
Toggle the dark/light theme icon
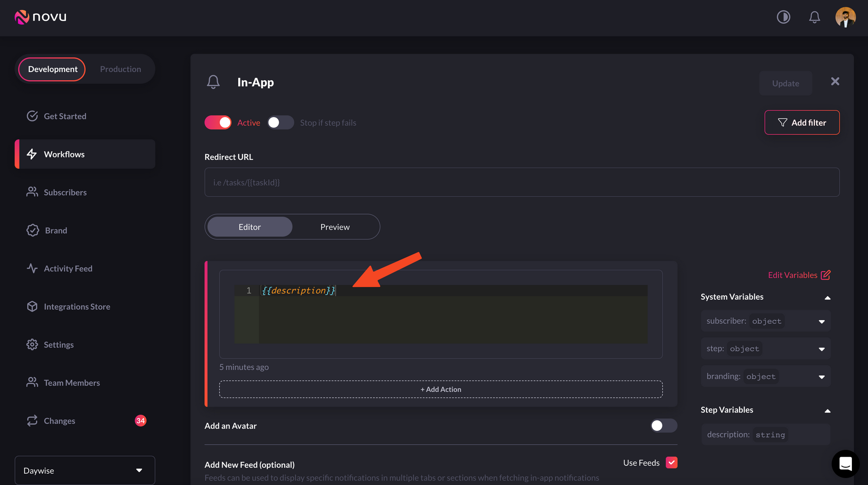pyautogui.click(x=783, y=17)
